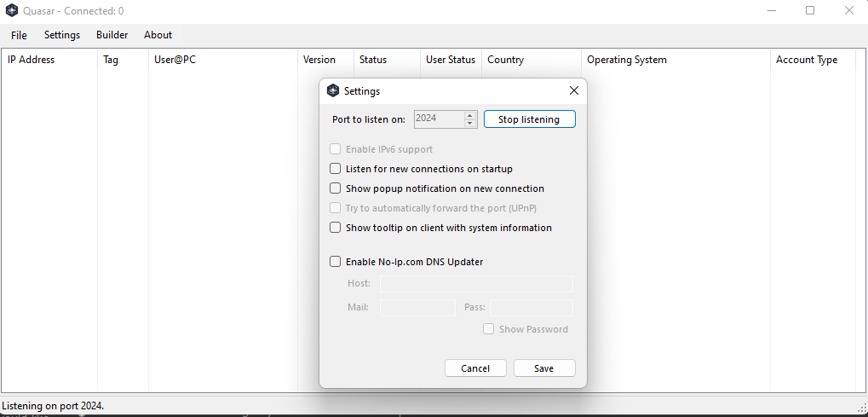
Task: Close the Quasar main window
Action: pos(848,10)
